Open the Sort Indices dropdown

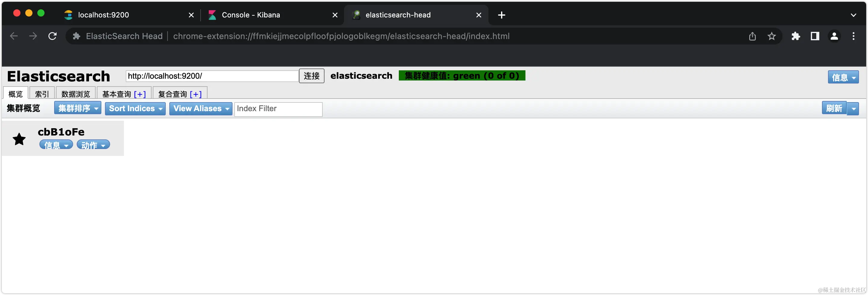(135, 108)
